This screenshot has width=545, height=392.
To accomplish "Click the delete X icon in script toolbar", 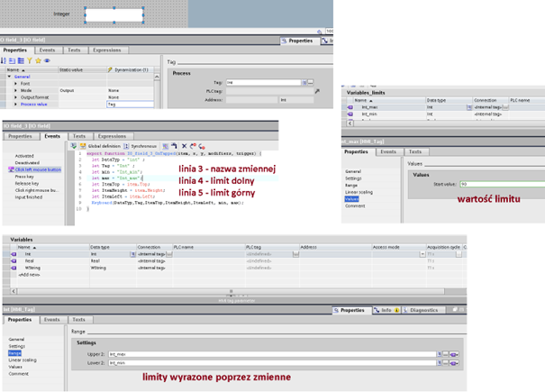I will pos(184,146).
